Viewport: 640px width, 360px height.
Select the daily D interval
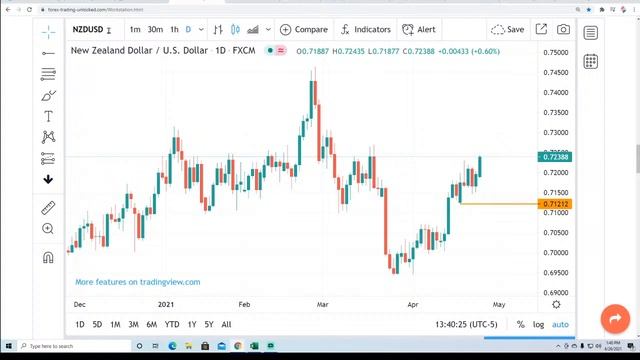point(188,29)
